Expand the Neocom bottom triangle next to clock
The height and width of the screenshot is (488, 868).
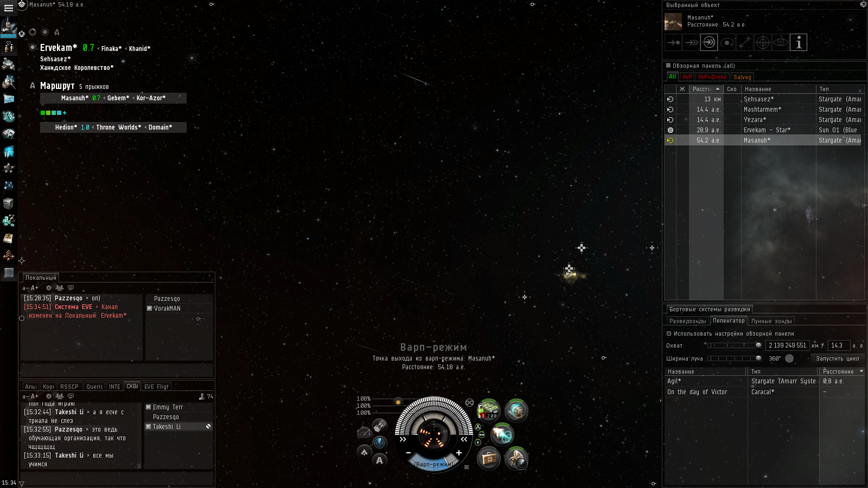(22, 483)
